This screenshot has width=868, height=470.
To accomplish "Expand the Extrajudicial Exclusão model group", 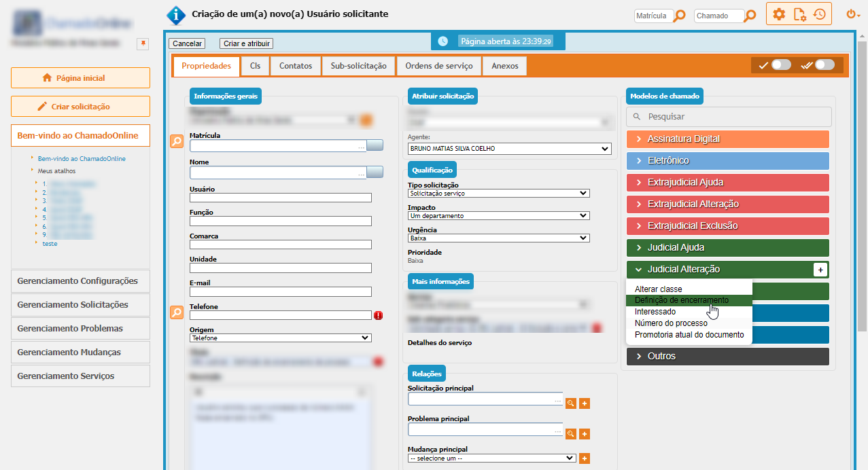I will pos(728,226).
